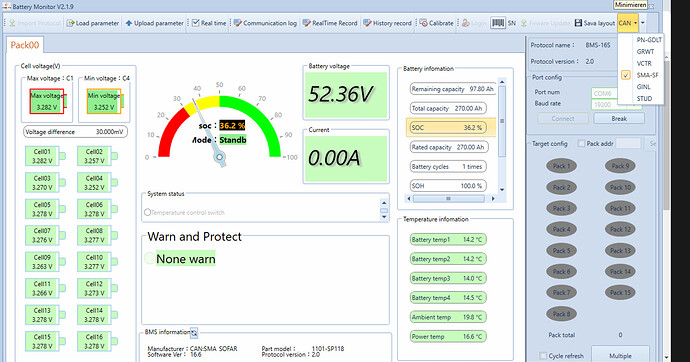This screenshot has height=362, width=690.
Task: Click the greyed Firmware Update icon
Action: pyautogui.click(x=524, y=23)
